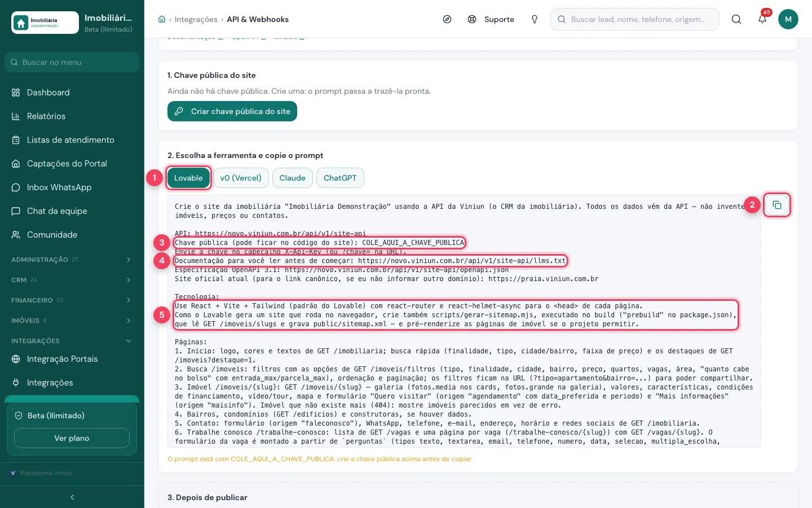Click the Inbox WhatsApp bubble icon
The image size is (812, 508).
coord(16,187)
